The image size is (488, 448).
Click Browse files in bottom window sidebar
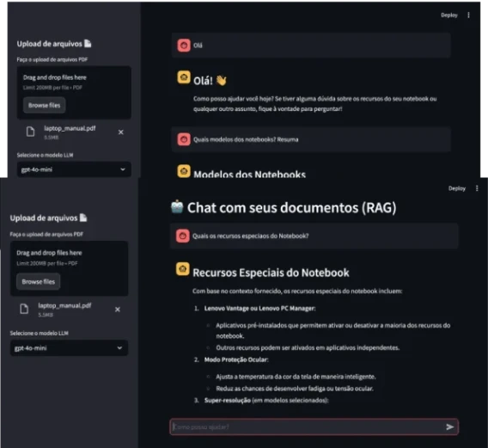39,282
